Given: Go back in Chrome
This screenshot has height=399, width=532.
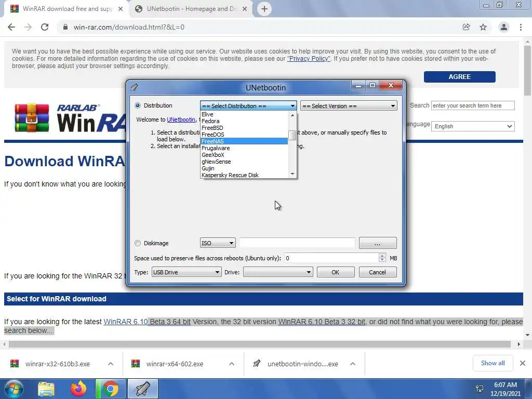Looking at the screenshot, I should 11,27.
